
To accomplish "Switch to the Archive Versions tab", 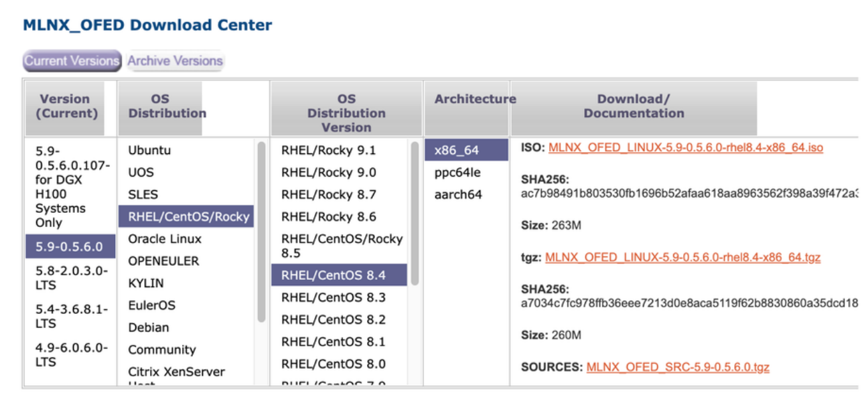I will 175,61.
